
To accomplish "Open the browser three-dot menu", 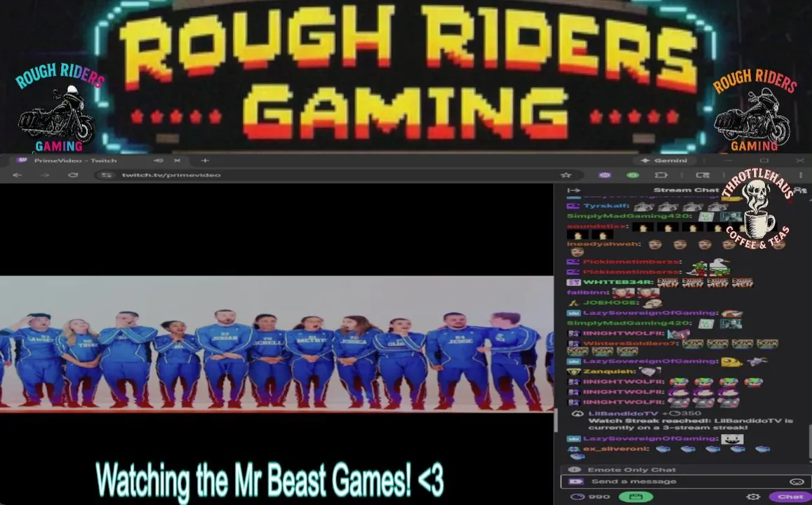I will point(801,175).
